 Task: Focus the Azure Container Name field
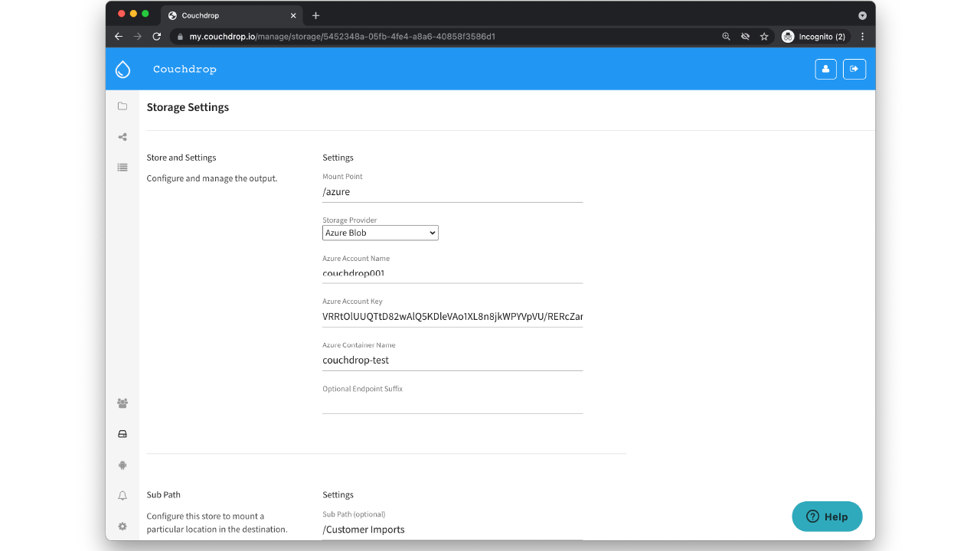(x=452, y=360)
